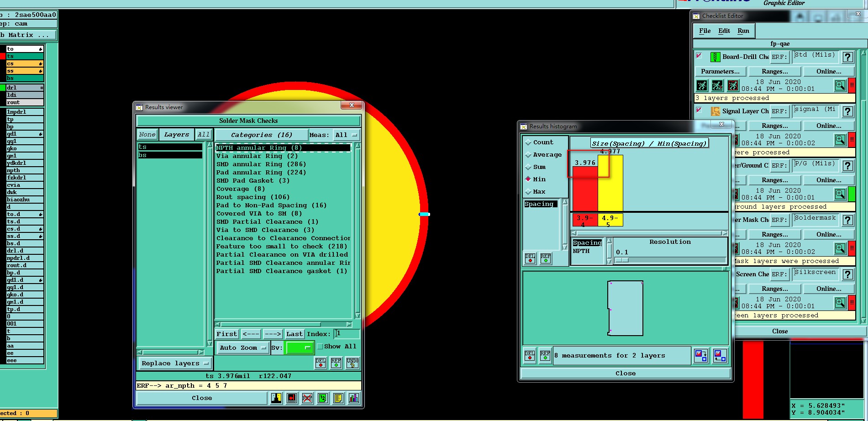Adjust the Resolution slider handle
Image resolution: width=868 pixels, height=421 pixels.
tap(622, 260)
